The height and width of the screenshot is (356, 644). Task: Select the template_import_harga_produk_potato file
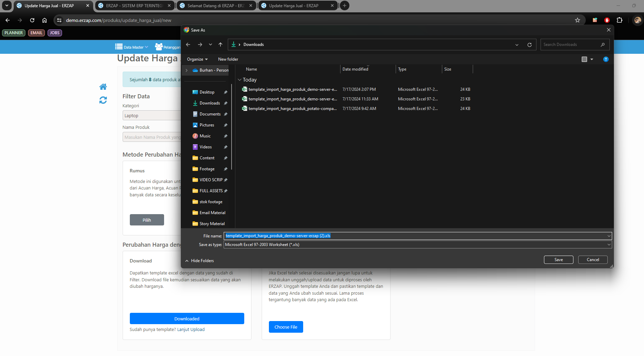click(x=356, y=109)
